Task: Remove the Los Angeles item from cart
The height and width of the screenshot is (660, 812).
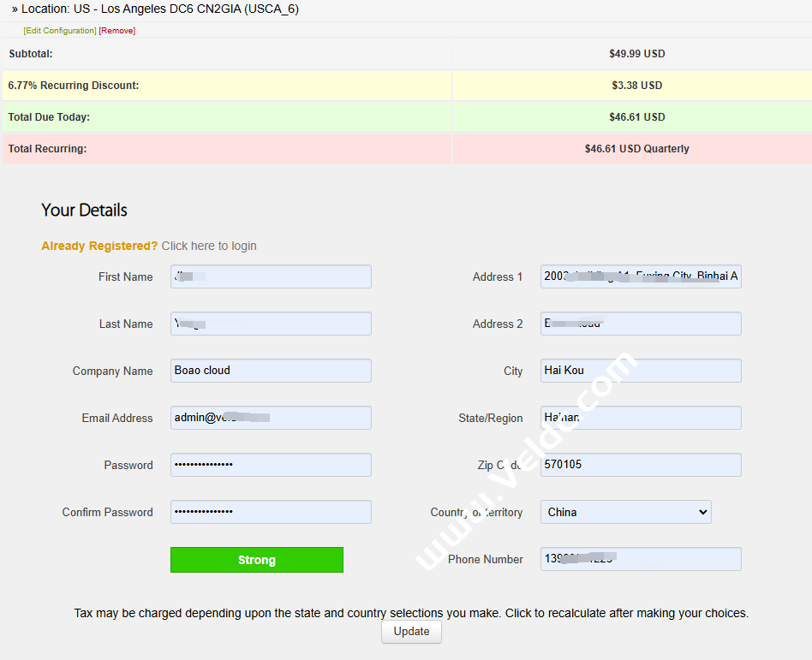Action: (x=116, y=31)
